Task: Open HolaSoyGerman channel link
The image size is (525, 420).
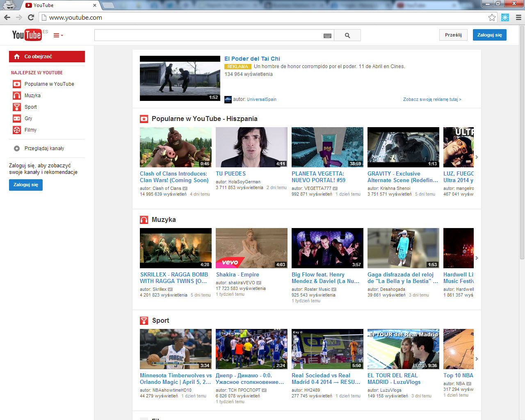Action: coord(244,182)
